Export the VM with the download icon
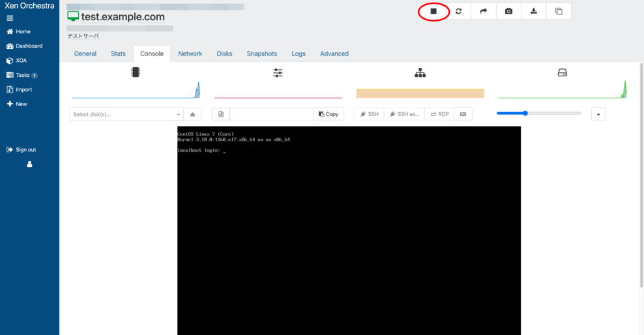The height and width of the screenshot is (335, 644). tap(534, 12)
